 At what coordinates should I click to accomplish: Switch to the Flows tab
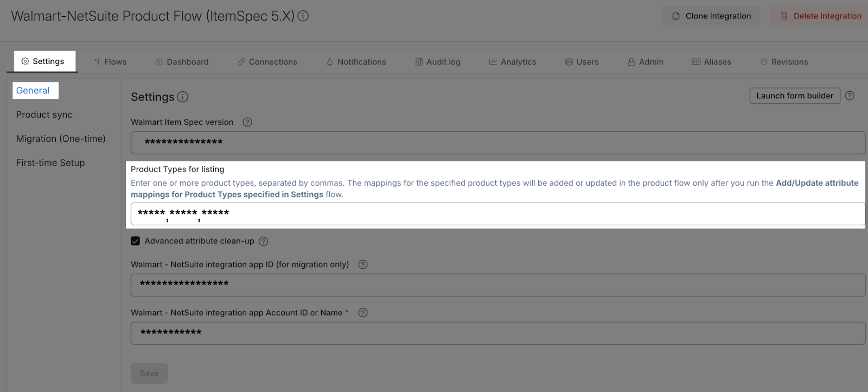(x=110, y=62)
